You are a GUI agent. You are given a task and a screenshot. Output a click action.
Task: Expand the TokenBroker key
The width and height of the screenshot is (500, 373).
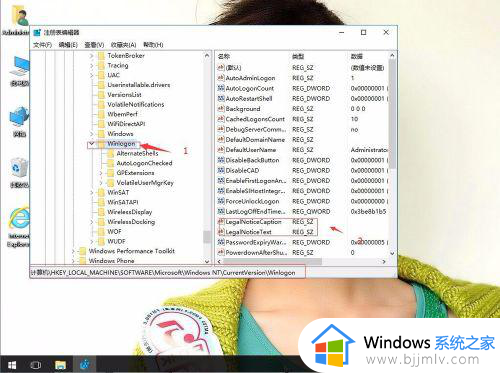click(91, 56)
